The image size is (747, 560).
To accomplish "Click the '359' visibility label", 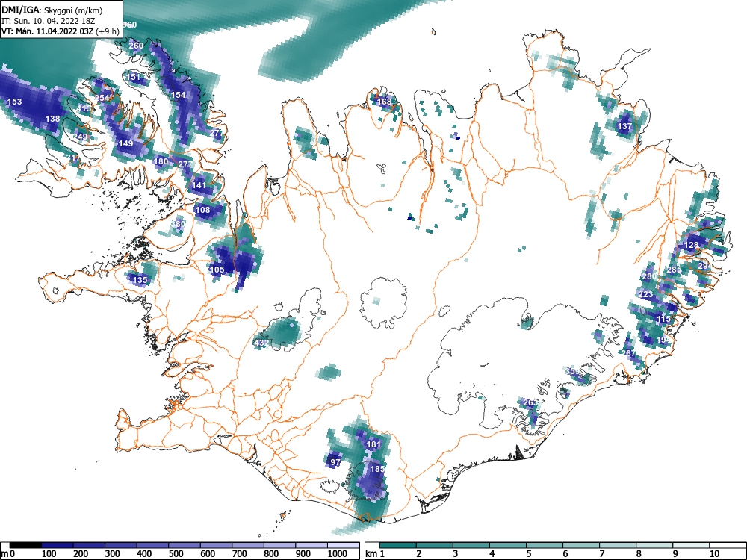I will click(x=573, y=370).
